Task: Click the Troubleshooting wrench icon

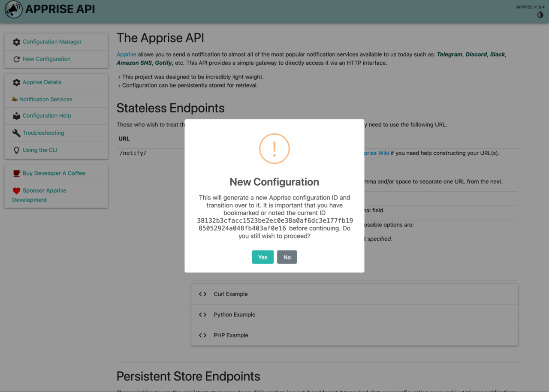Action: click(x=16, y=133)
